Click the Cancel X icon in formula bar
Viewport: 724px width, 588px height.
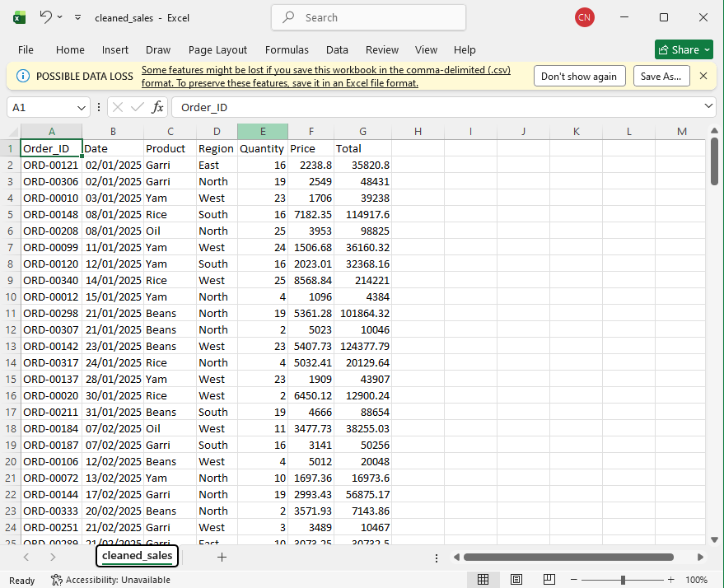pos(118,108)
